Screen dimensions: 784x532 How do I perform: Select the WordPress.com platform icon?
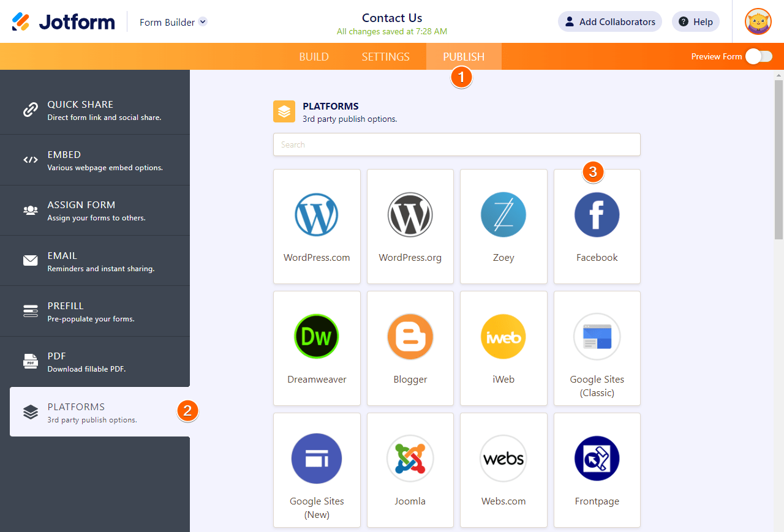317,214
